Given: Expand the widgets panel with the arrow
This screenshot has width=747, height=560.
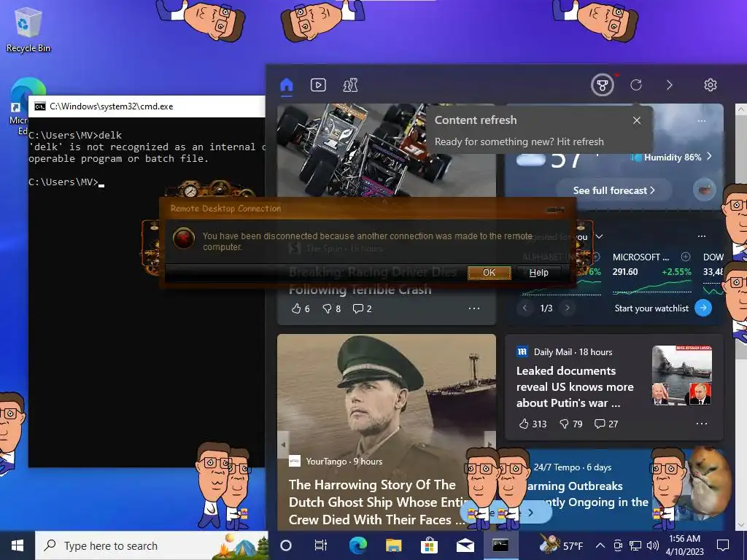Looking at the screenshot, I should click(670, 85).
